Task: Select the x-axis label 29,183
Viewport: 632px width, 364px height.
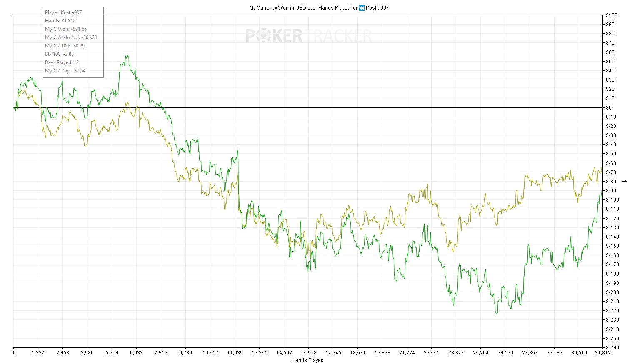Action: (554, 353)
